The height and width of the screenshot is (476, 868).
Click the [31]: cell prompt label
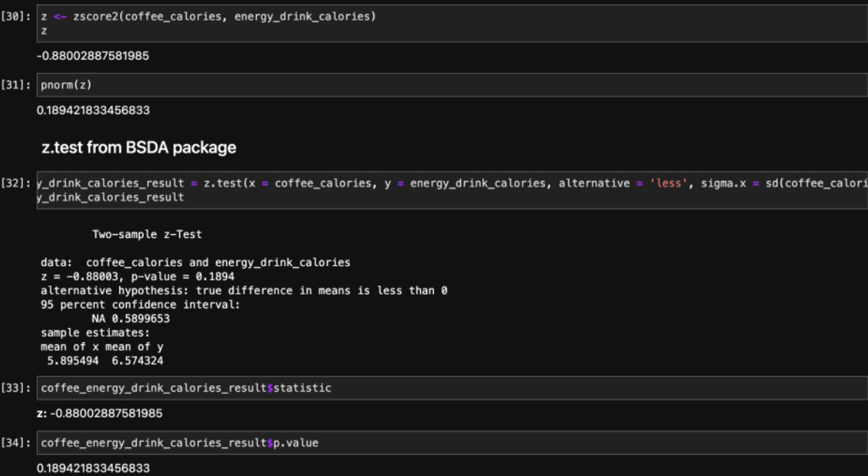point(16,85)
